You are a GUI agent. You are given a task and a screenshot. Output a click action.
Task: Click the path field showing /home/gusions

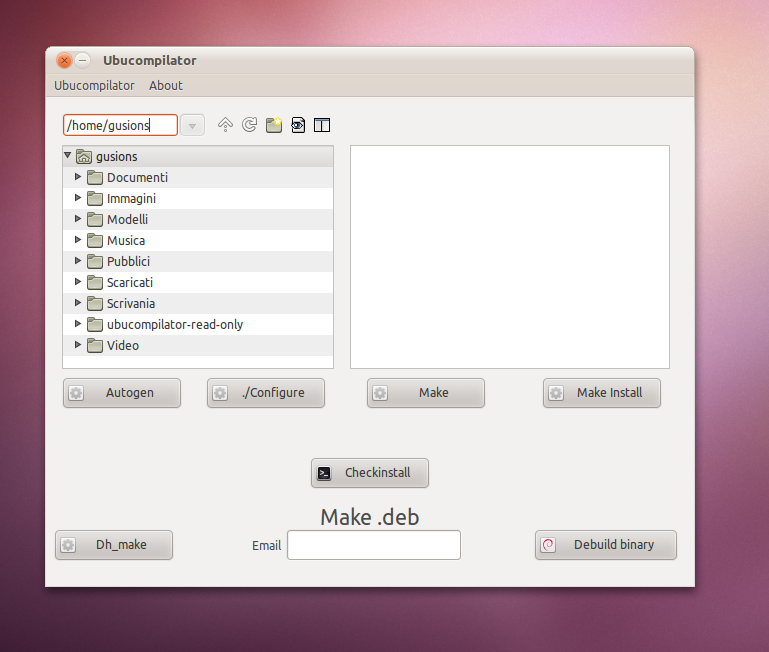point(120,125)
